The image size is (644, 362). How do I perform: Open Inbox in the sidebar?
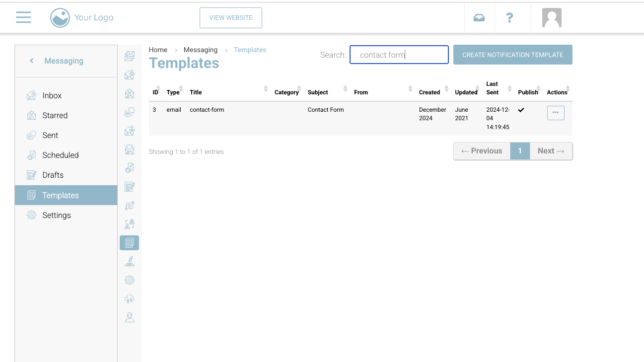[x=52, y=95]
